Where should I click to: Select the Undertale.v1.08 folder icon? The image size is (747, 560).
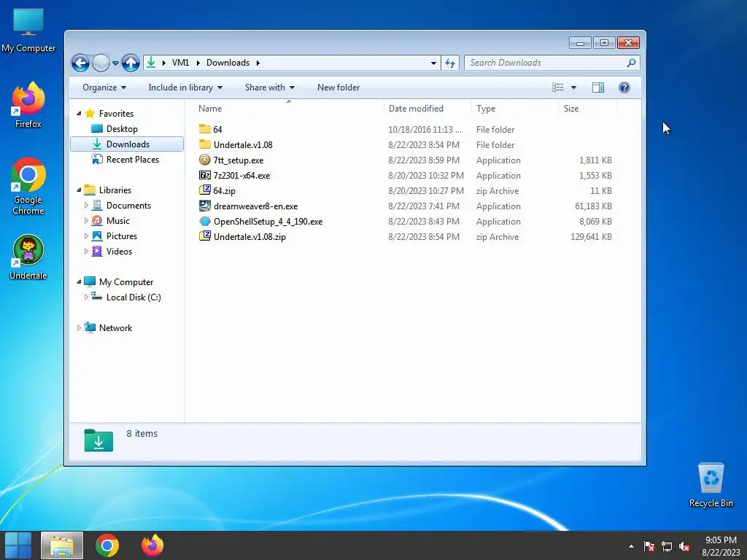tap(205, 144)
